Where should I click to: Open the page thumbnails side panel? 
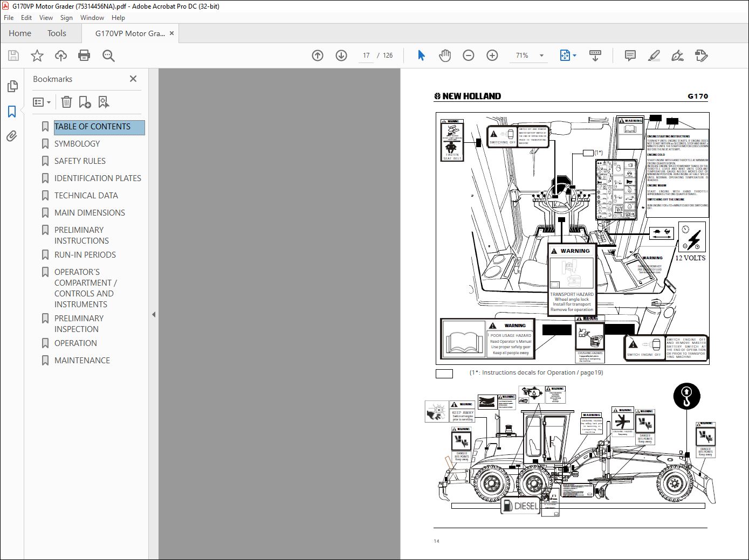pyautogui.click(x=12, y=86)
